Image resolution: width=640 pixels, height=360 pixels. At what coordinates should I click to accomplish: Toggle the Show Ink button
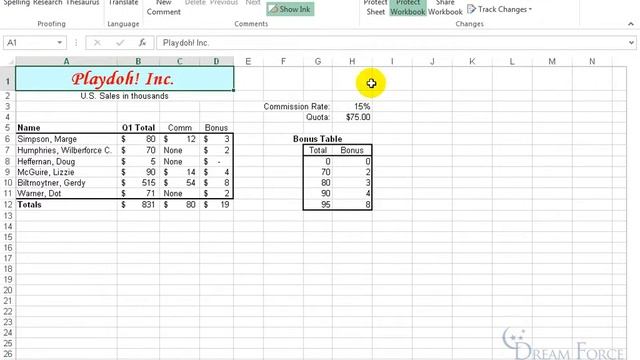click(x=290, y=9)
